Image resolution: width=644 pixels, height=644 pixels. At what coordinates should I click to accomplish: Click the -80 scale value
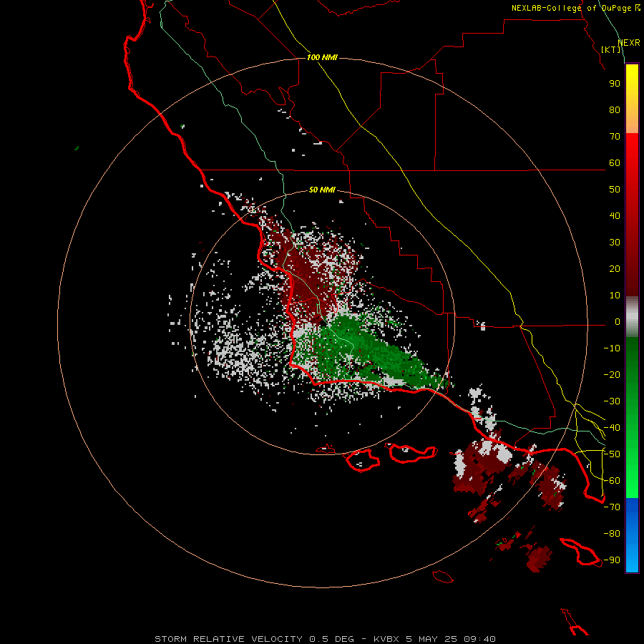pos(612,534)
